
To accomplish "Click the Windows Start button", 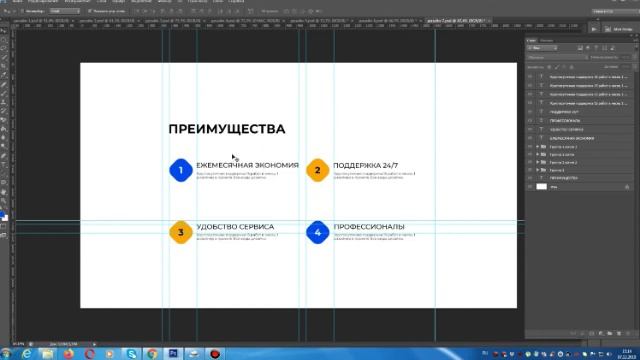I will (x=6, y=353).
